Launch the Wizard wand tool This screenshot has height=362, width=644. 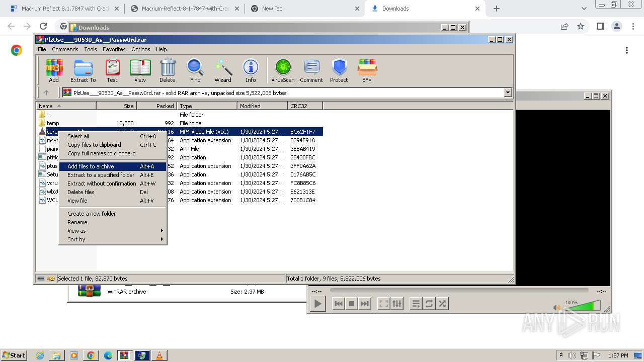point(223,70)
